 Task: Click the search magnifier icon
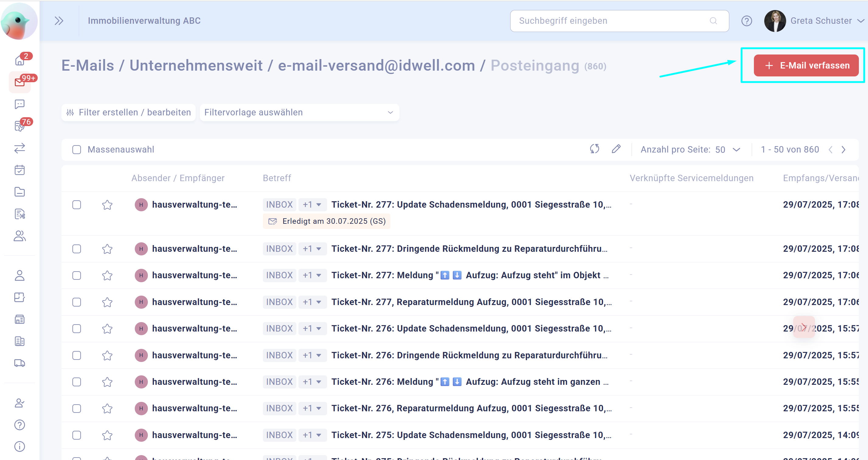click(x=713, y=21)
